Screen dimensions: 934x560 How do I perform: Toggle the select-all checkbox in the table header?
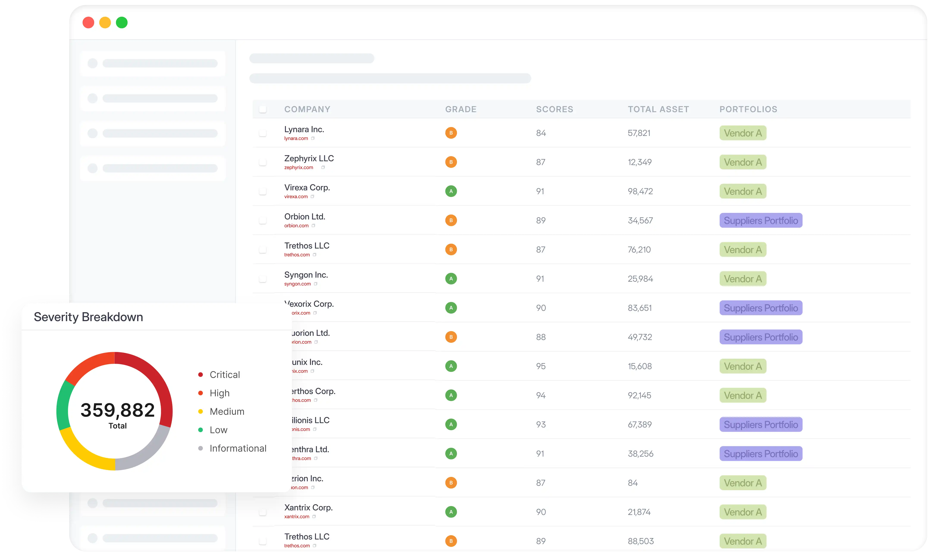point(262,109)
